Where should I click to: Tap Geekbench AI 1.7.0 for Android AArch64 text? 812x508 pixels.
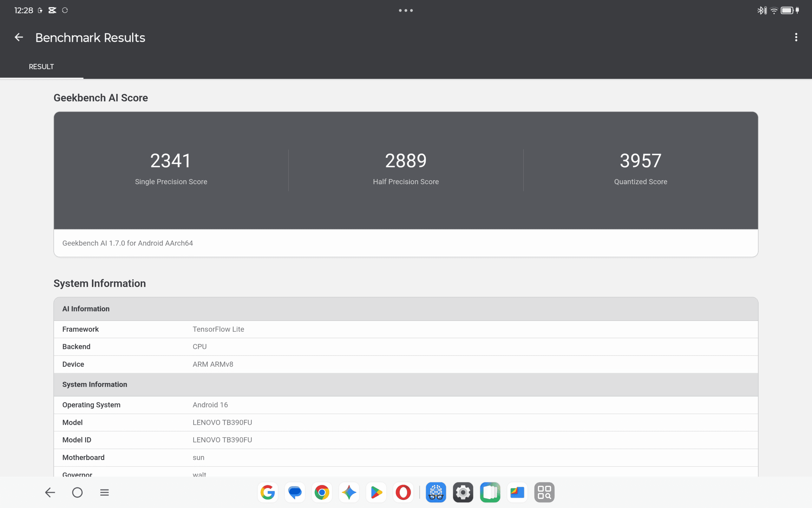[128, 243]
